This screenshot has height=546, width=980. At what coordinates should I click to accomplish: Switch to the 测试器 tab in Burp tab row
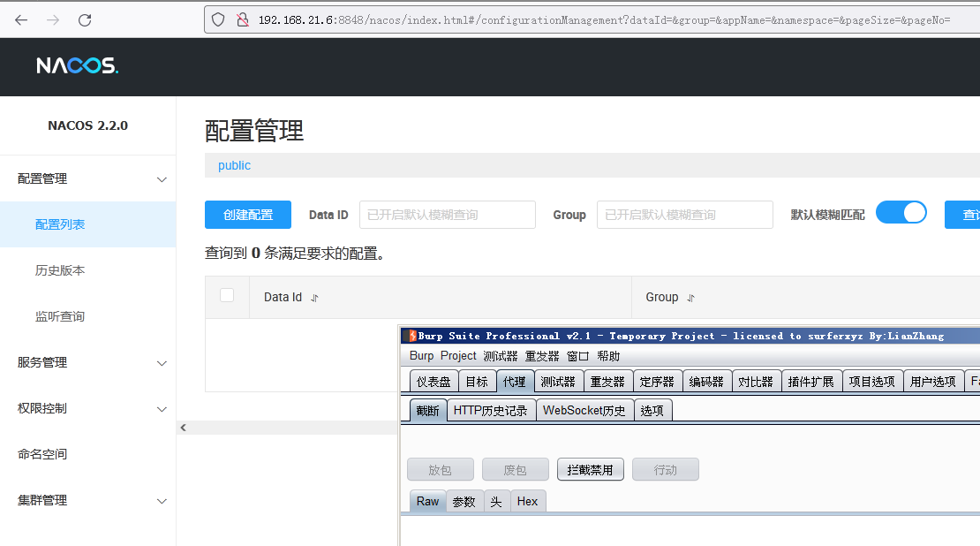point(558,382)
